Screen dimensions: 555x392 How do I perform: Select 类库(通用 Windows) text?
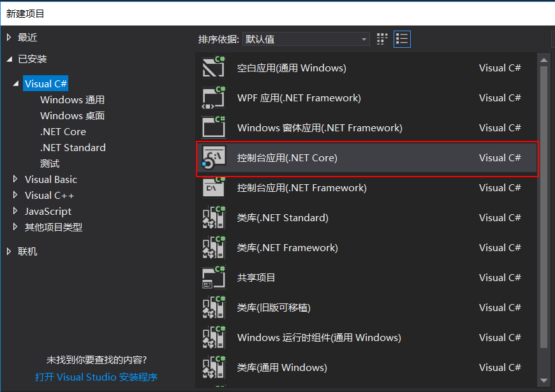282,368
